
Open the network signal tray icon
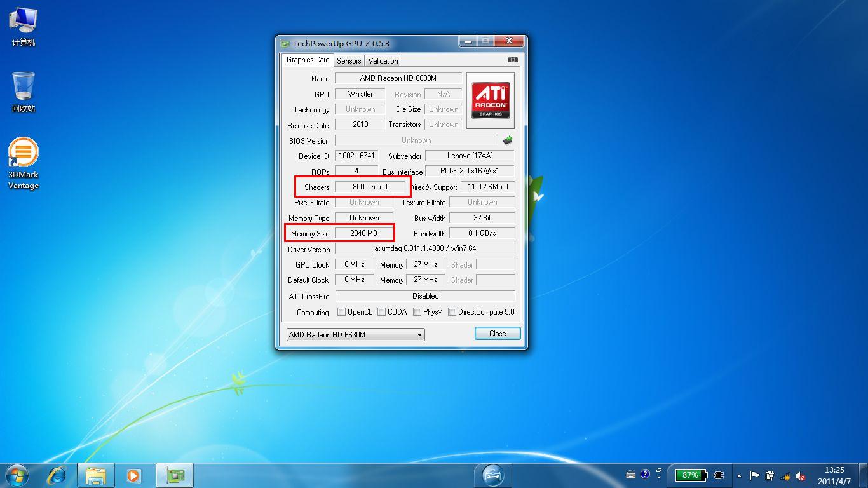tap(785, 476)
